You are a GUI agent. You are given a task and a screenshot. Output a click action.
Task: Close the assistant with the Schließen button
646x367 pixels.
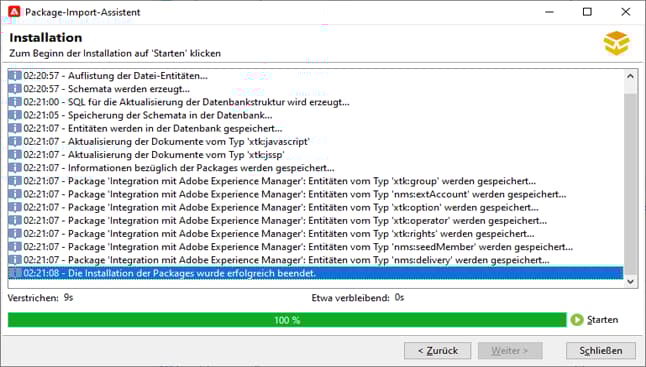click(x=601, y=351)
